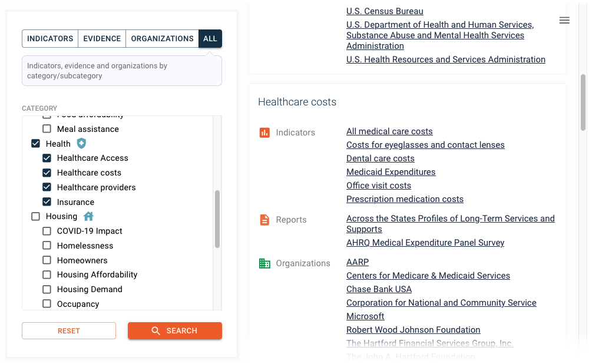Image resolution: width=592 pixels, height=364 pixels.
Task: Click the magnifier icon in Search button
Action: pos(156,331)
